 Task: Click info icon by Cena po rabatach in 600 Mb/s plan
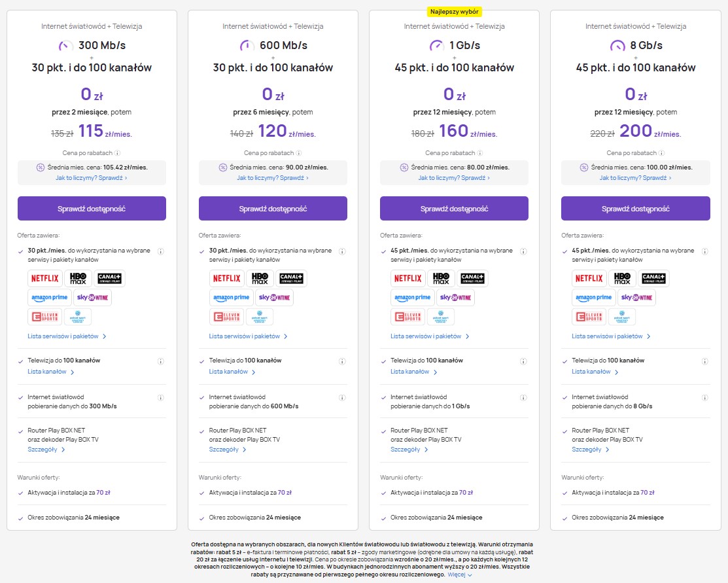(x=300, y=152)
